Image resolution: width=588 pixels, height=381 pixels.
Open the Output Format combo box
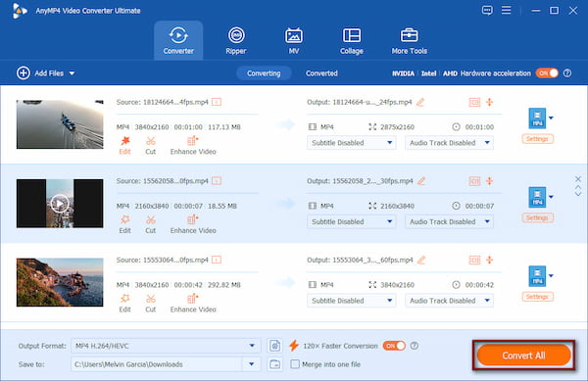166,346
